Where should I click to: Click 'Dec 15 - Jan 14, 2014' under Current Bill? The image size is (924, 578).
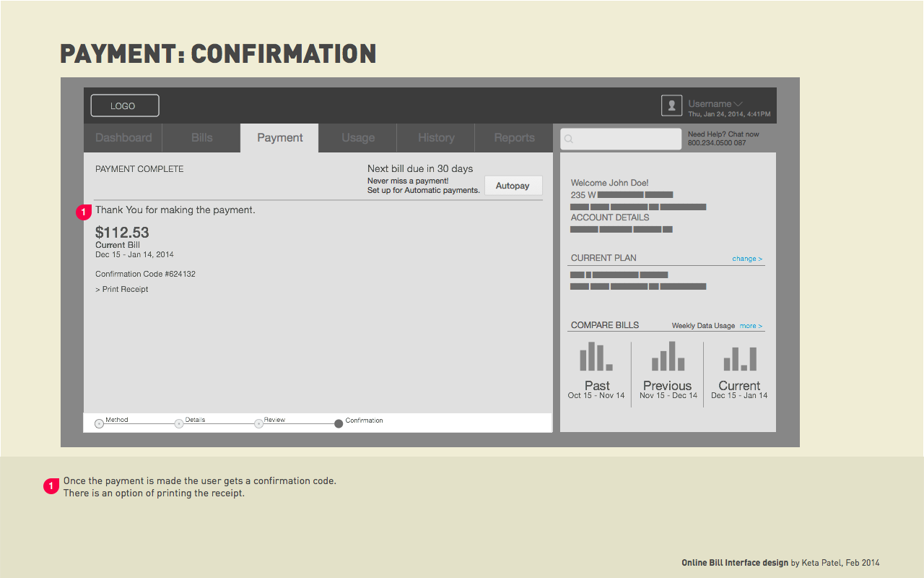pyautogui.click(x=134, y=254)
